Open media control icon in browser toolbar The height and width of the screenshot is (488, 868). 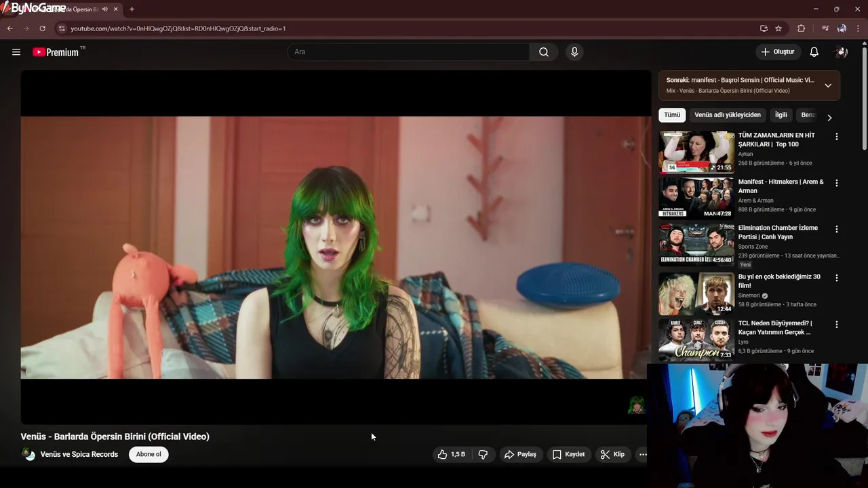click(x=825, y=28)
